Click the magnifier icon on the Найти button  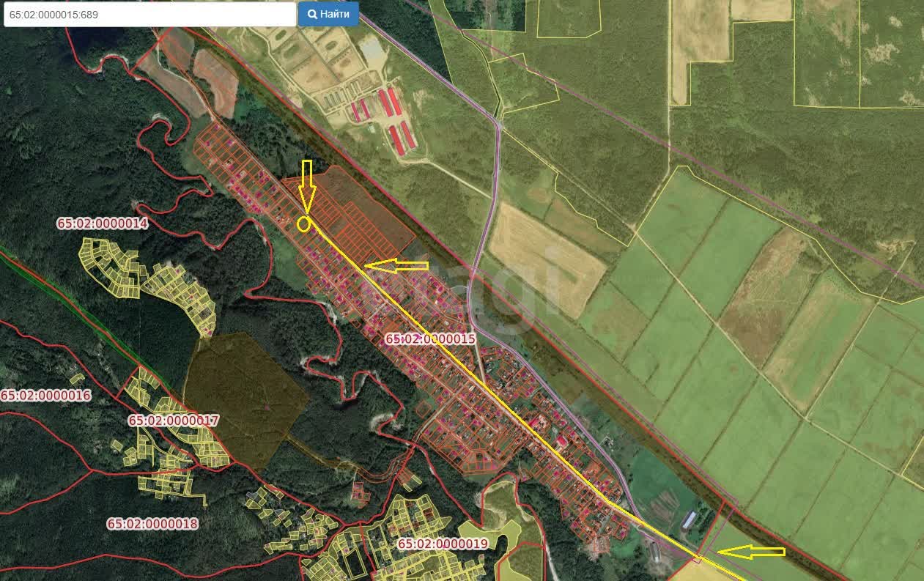[x=312, y=14]
